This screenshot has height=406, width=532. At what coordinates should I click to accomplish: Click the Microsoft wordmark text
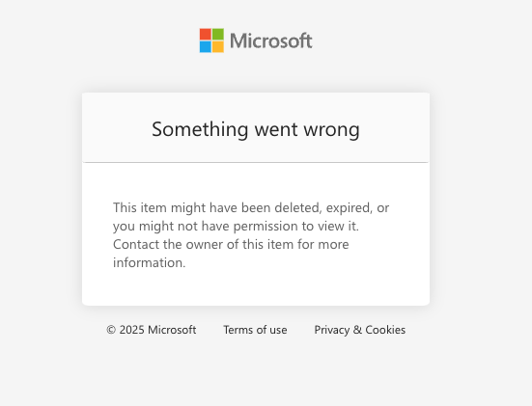pos(270,41)
